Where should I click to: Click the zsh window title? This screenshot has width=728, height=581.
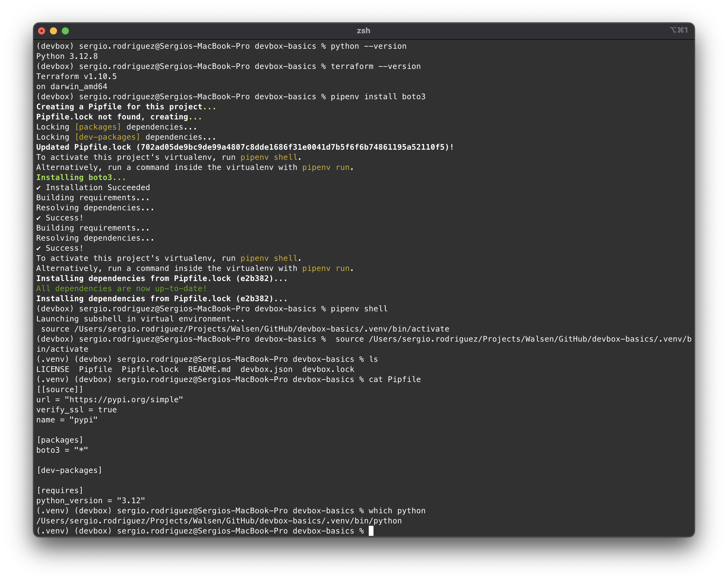[363, 31]
